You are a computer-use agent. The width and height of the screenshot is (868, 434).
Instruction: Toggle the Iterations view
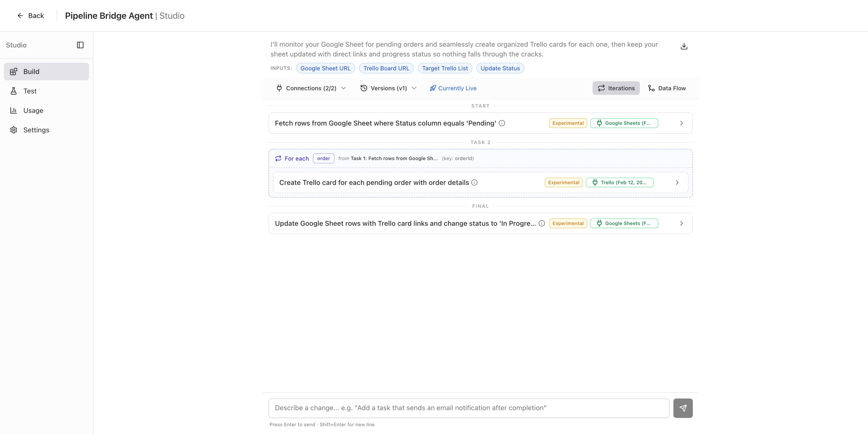pyautogui.click(x=616, y=88)
